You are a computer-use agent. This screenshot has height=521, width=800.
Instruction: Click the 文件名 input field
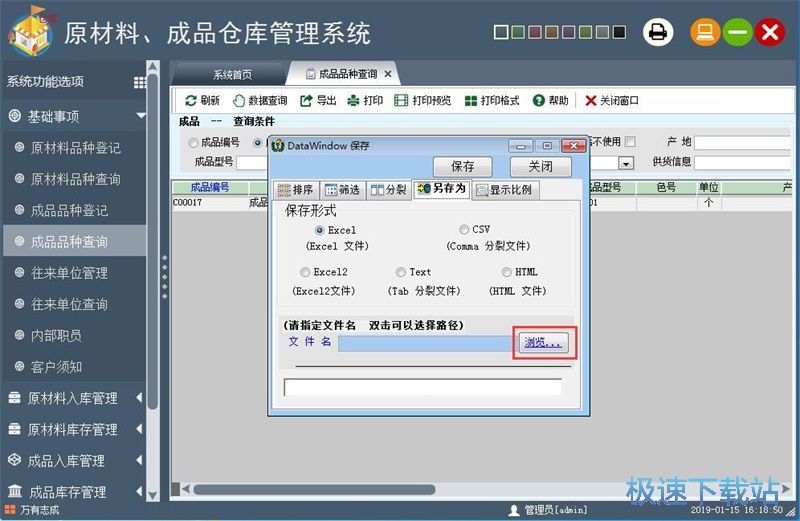tap(426, 343)
